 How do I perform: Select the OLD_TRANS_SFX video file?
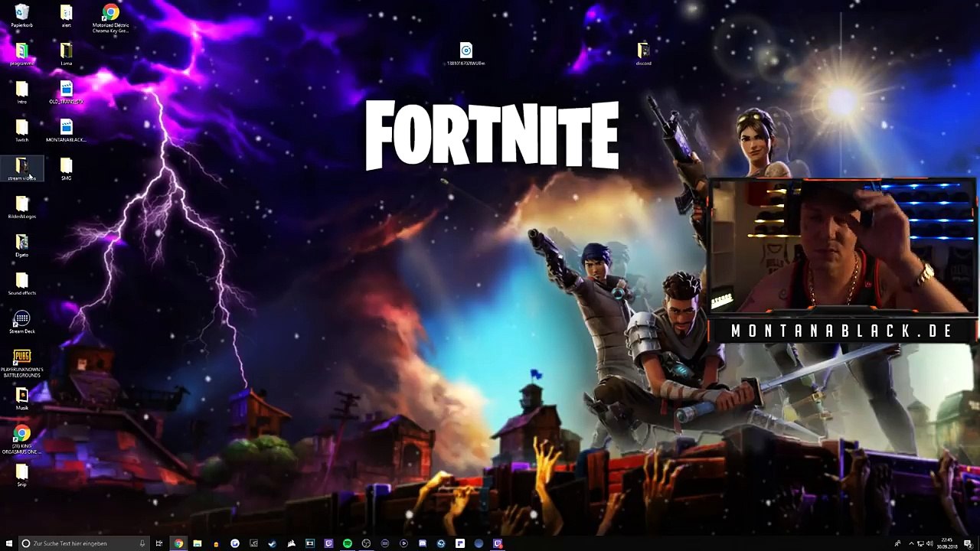pyautogui.click(x=66, y=93)
